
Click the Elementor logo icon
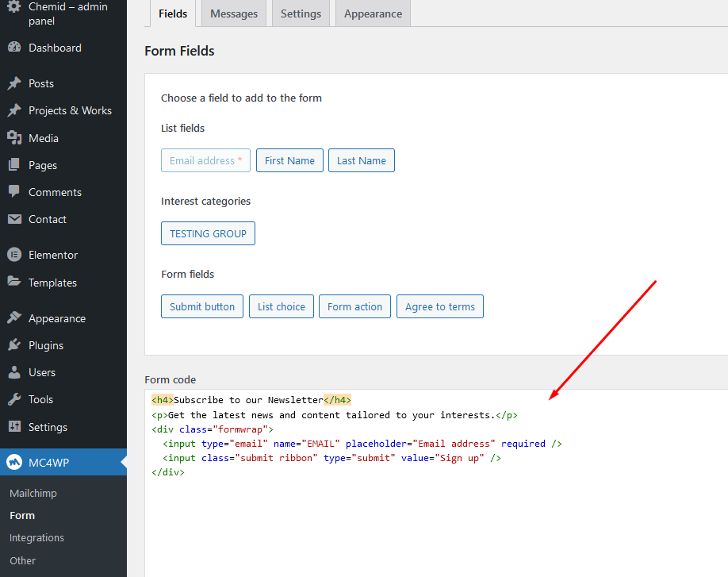(14, 255)
